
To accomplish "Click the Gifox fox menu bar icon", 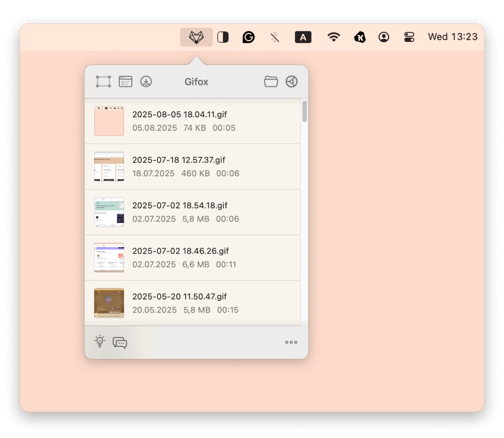I will [x=196, y=37].
